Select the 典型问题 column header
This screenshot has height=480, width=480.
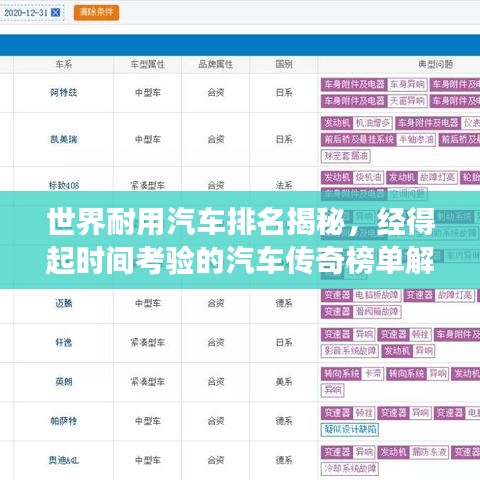(x=436, y=64)
